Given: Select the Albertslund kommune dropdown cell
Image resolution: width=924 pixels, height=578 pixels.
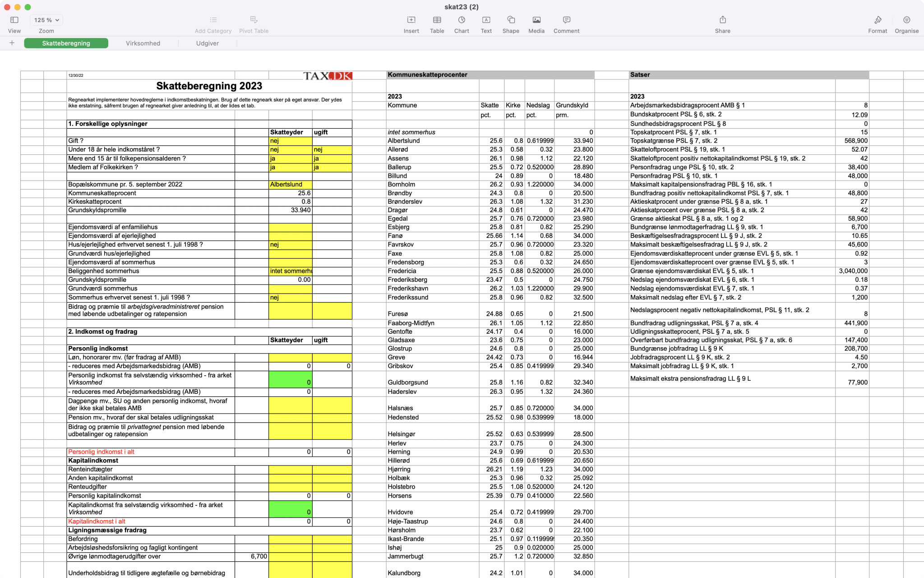Looking at the screenshot, I should pyautogui.click(x=290, y=184).
